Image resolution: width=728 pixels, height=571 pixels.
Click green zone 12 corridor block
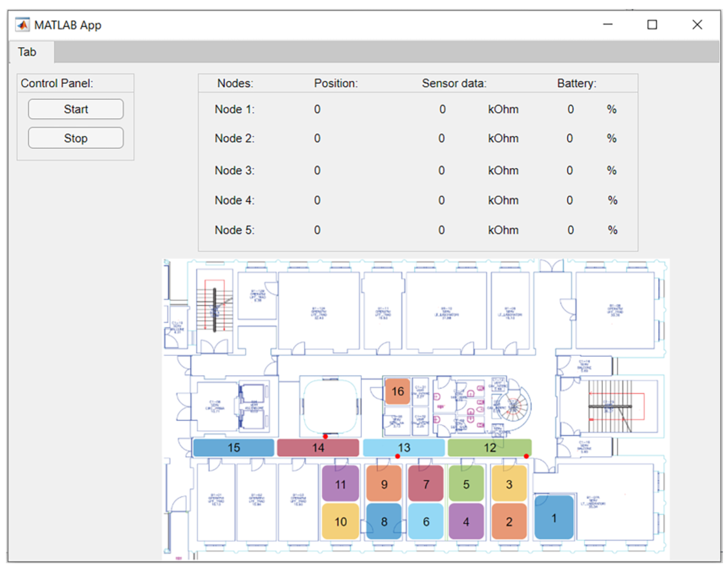coord(490,448)
